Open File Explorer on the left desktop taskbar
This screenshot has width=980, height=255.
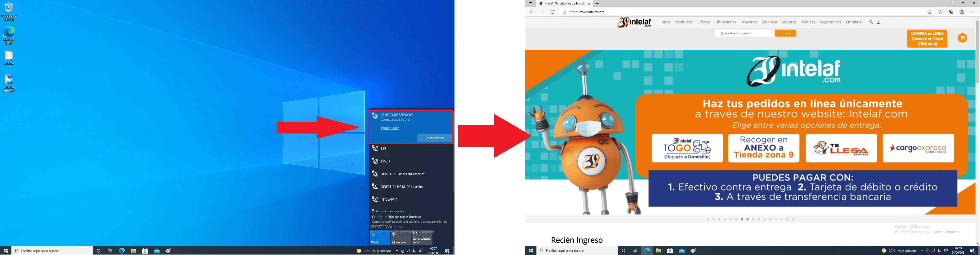click(134, 251)
